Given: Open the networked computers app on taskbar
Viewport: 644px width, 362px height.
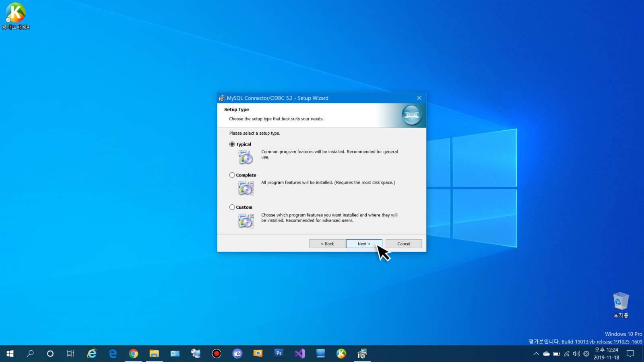Looking at the screenshot, I should click(196, 354).
